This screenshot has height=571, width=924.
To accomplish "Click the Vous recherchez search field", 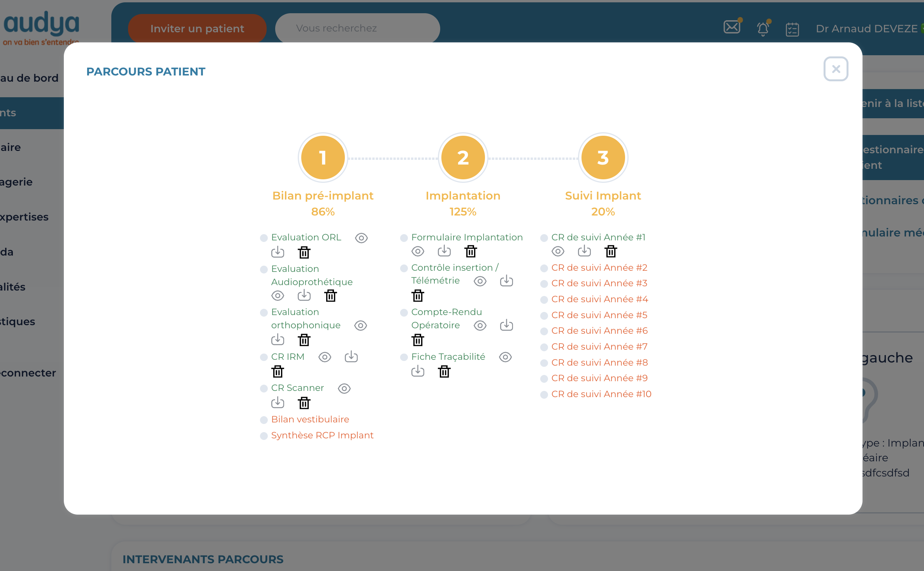I will 357,28.
